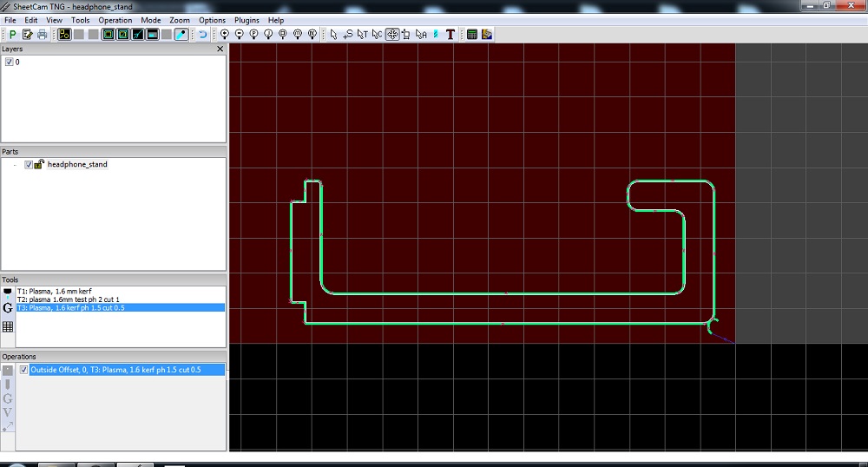Select the arrow-A pointer tool
868x467 pixels.
pyautogui.click(x=421, y=35)
